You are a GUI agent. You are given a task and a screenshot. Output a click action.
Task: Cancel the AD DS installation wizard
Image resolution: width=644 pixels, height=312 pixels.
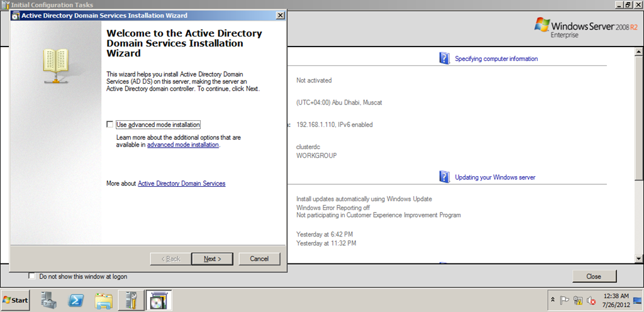[x=259, y=259]
